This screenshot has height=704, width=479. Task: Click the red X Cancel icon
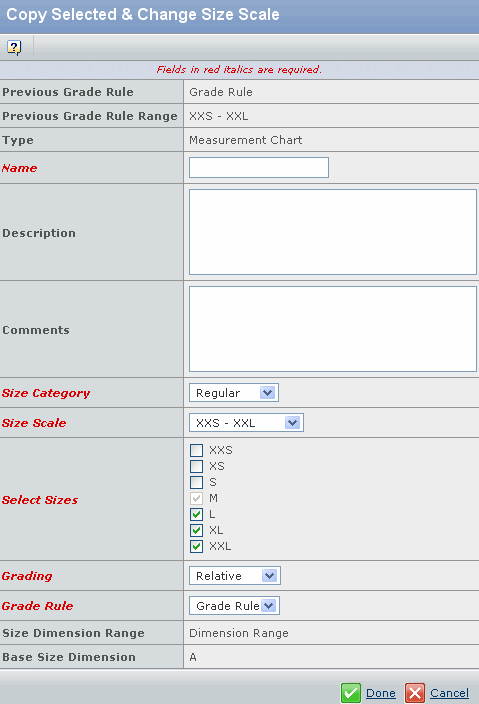point(415,693)
